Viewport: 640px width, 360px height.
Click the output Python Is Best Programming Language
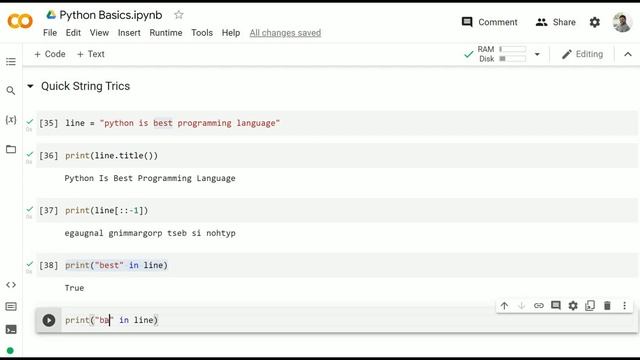150,178
